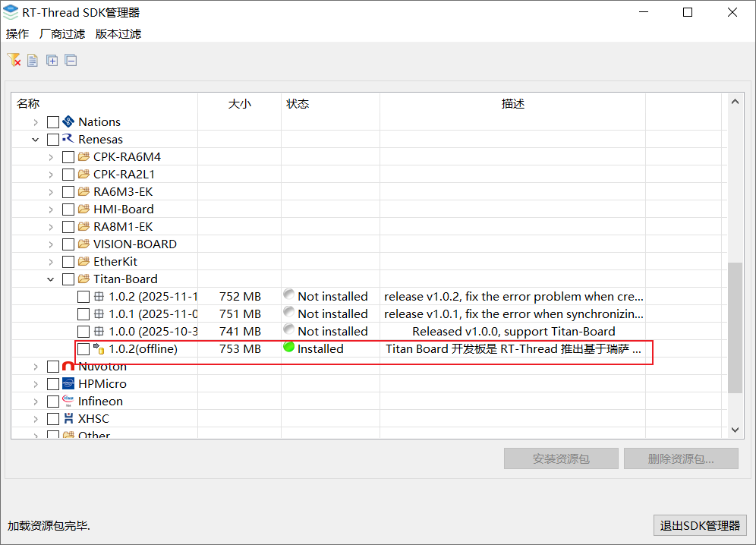The width and height of the screenshot is (756, 545).
Task: Select the CPK-RA2L1 tree row label
Action: [x=124, y=174]
